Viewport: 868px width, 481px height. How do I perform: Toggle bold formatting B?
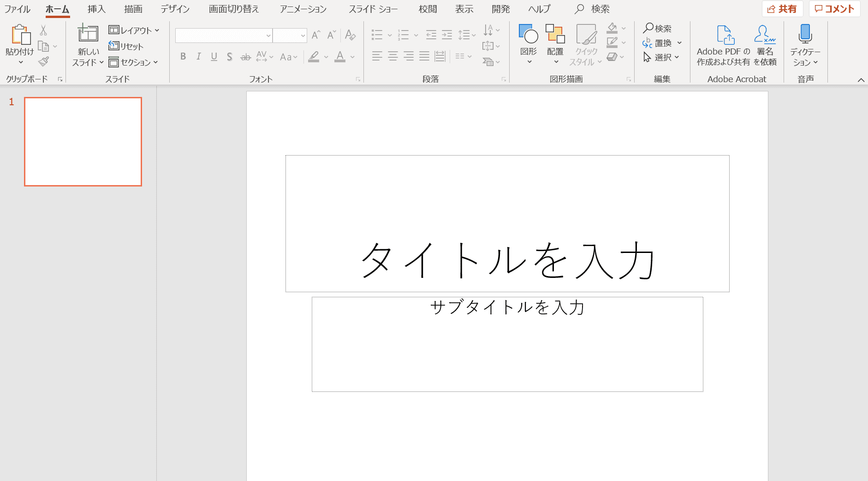[x=183, y=56]
